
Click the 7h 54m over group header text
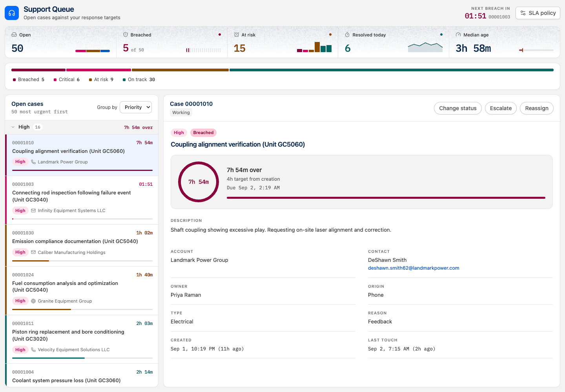point(138,127)
